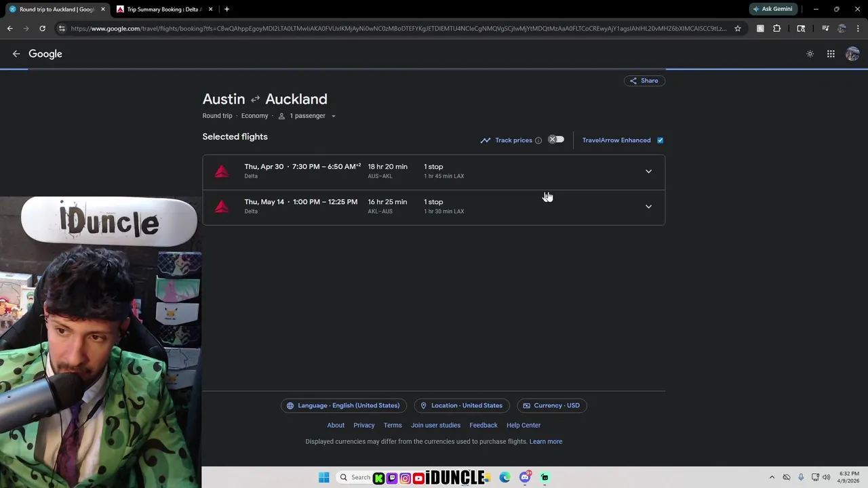Click the round trip arrows between Austin and Auckland

255,100
